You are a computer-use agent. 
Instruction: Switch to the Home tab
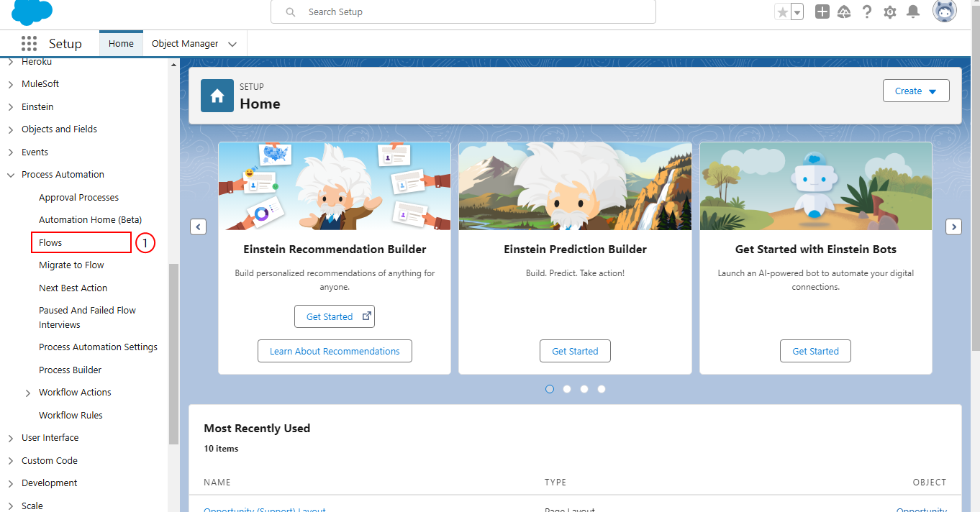[121, 43]
